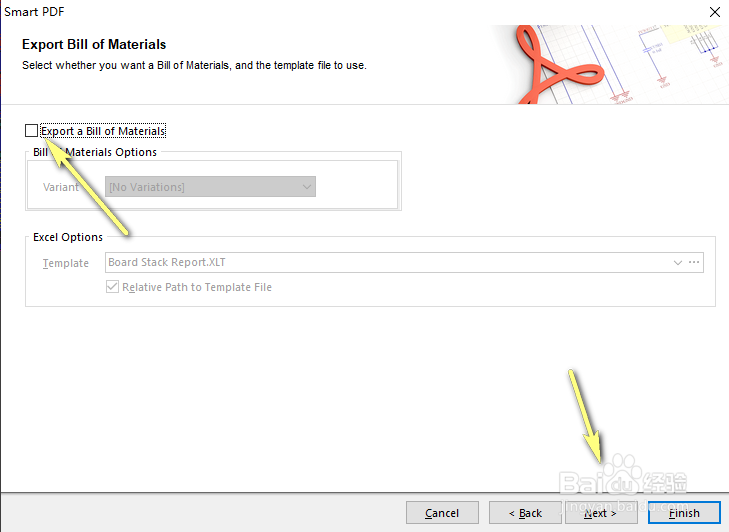Screen dimensions: 729x532
Task: Click the schematic preview image in the header
Action: 670,50
